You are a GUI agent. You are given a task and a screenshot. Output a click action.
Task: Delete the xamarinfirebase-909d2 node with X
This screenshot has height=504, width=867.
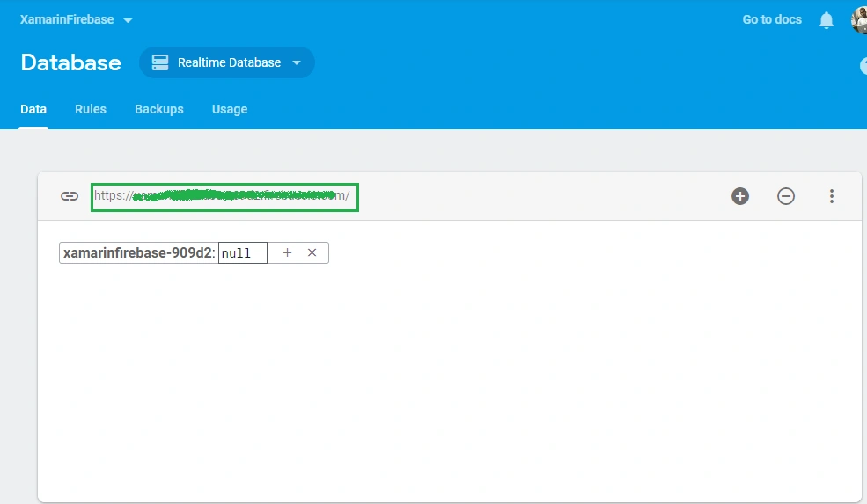(x=312, y=252)
